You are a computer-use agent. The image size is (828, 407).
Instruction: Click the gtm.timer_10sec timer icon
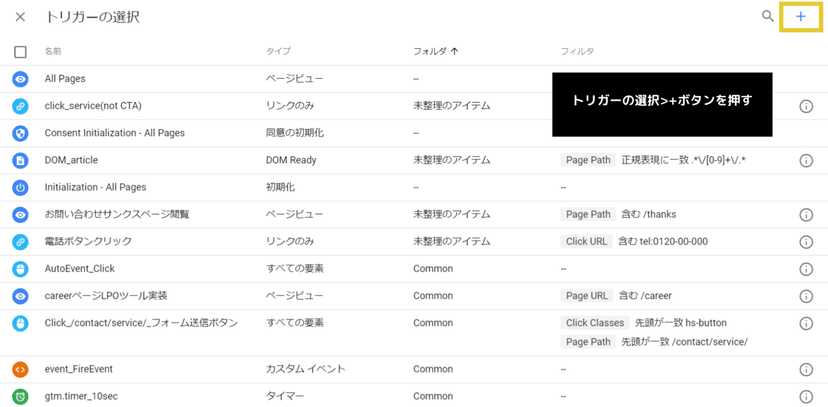tap(20, 396)
